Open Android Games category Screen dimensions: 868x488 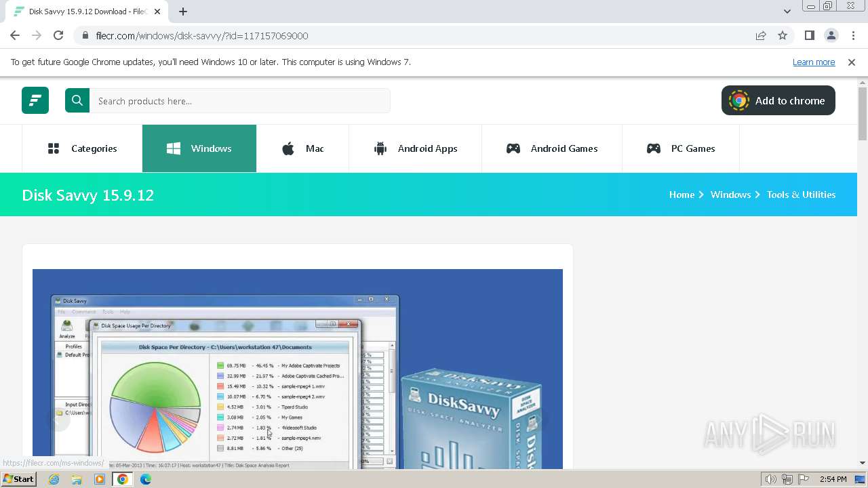[x=552, y=148]
